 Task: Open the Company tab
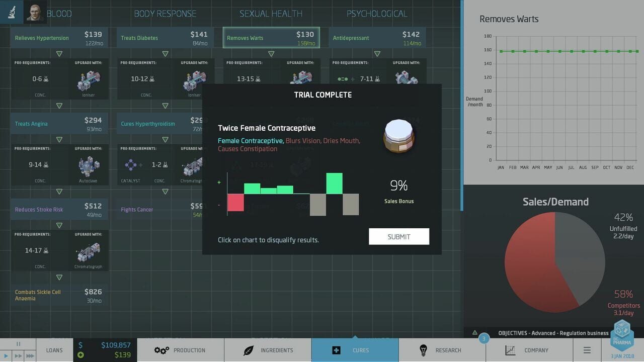529,350
